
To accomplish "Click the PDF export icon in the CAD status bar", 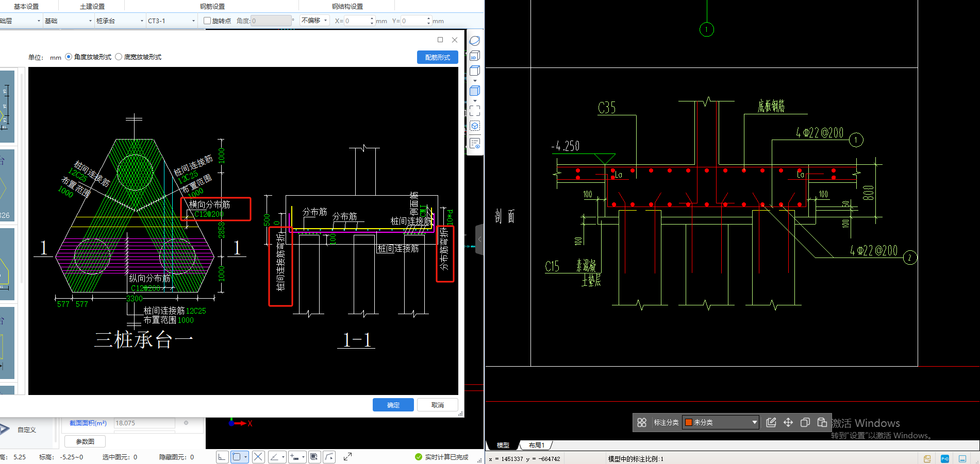I will [927, 459].
